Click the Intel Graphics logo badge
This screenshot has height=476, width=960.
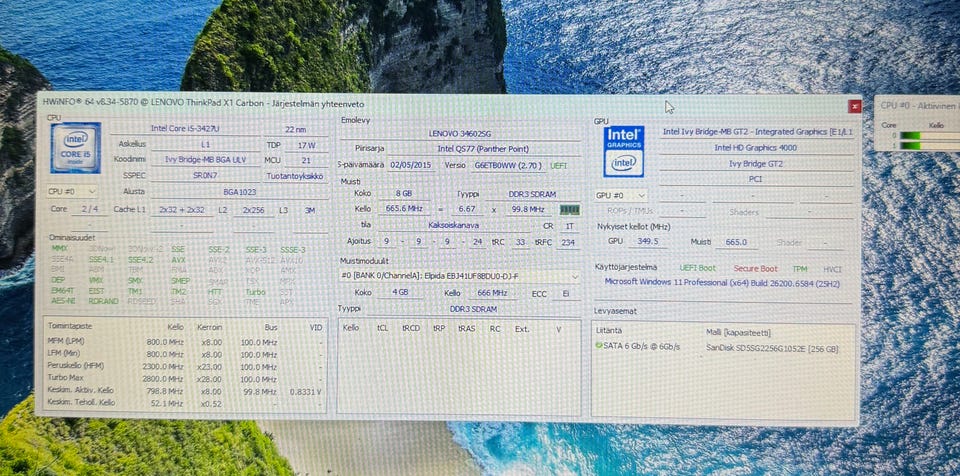623,151
